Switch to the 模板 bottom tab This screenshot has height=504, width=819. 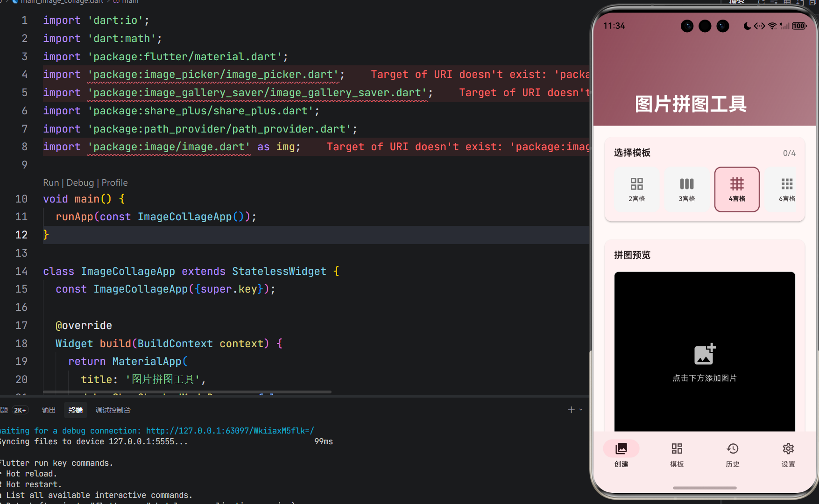pyautogui.click(x=677, y=455)
